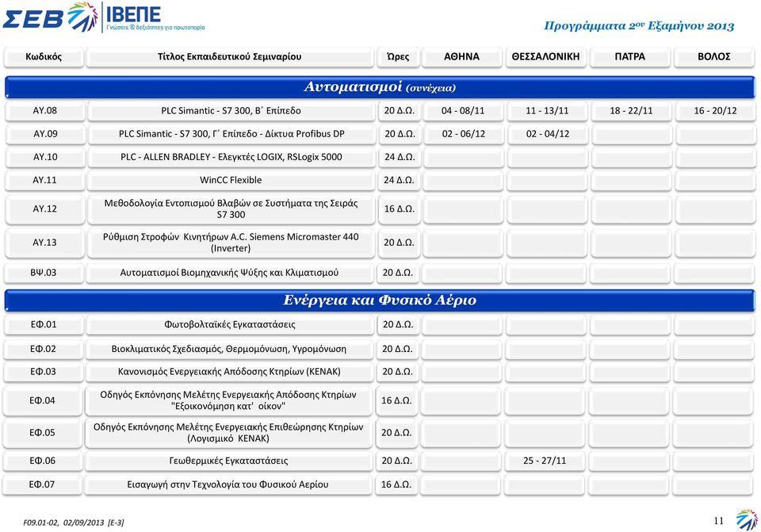Image resolution: width=761 pixels, height=532 pixels.
Task: Click Φωτοβολταϊκές Εγκαταστάσεις seminar title
Action: point(230,325)
